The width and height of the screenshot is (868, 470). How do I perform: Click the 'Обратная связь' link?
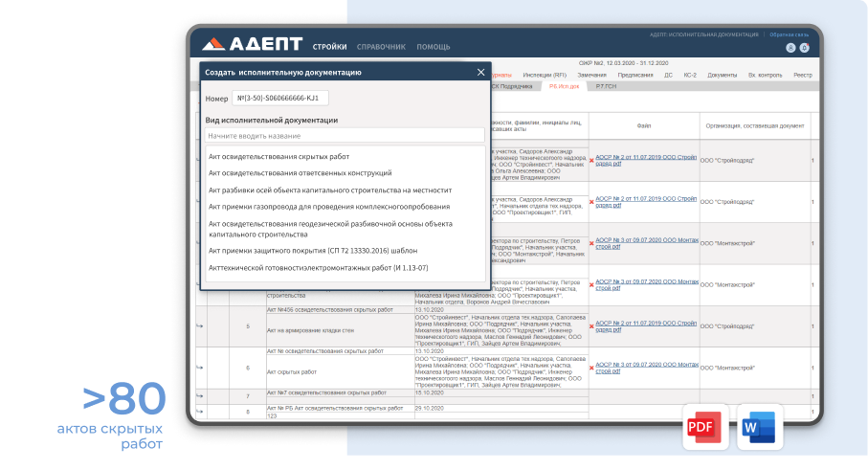tap(789, 34)
